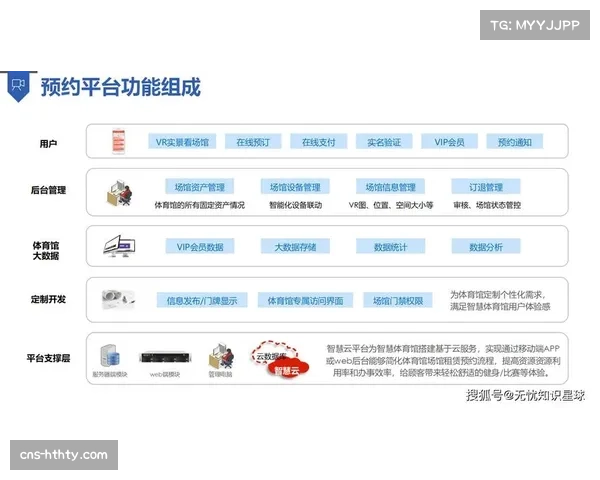This screenshot has height=480, width=600.
Task: Select the 预约通知 box
Action: coord(515,142)
